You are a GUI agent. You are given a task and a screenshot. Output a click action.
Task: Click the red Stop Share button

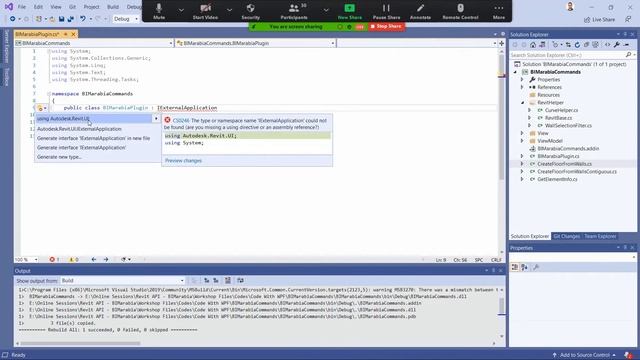pyautogui.click(x=387, y=27)
